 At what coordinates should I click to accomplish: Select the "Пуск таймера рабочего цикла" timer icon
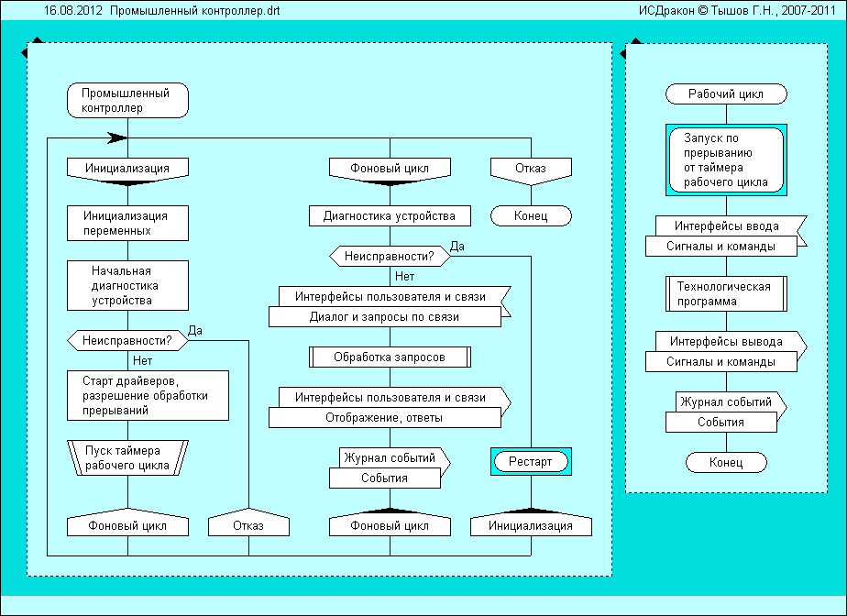tap(127, 457)
